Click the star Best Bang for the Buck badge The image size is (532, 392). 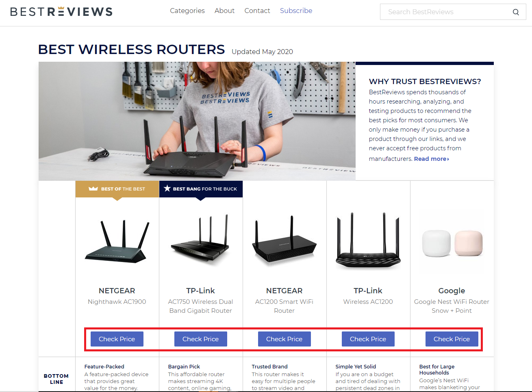tap(201, 189)
